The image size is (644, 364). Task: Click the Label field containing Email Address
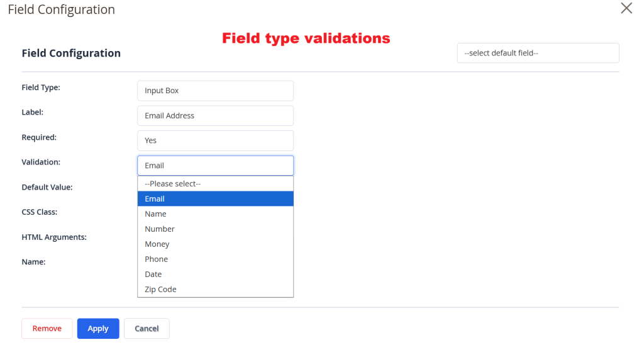click(x=215, y=116)
